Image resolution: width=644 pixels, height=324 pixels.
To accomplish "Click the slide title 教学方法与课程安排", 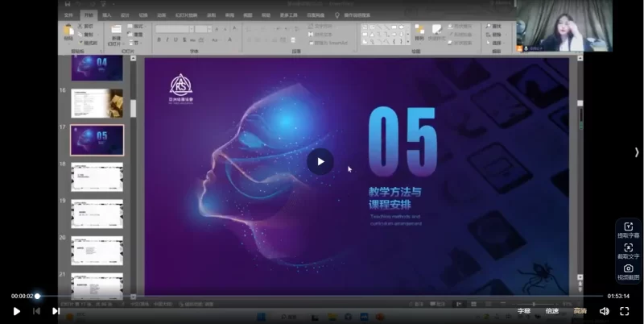I will point(394,197).
